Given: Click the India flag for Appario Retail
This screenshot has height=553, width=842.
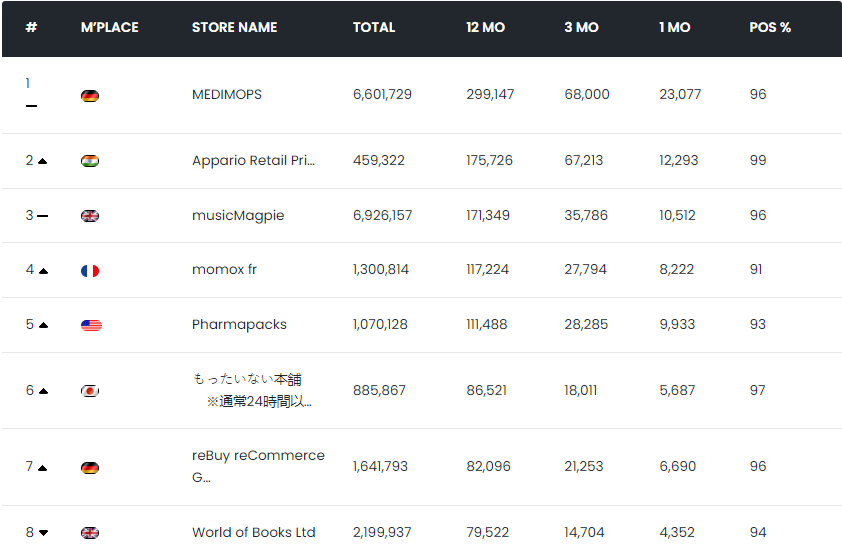Looking at the screenshot, I should pos(90,161).
